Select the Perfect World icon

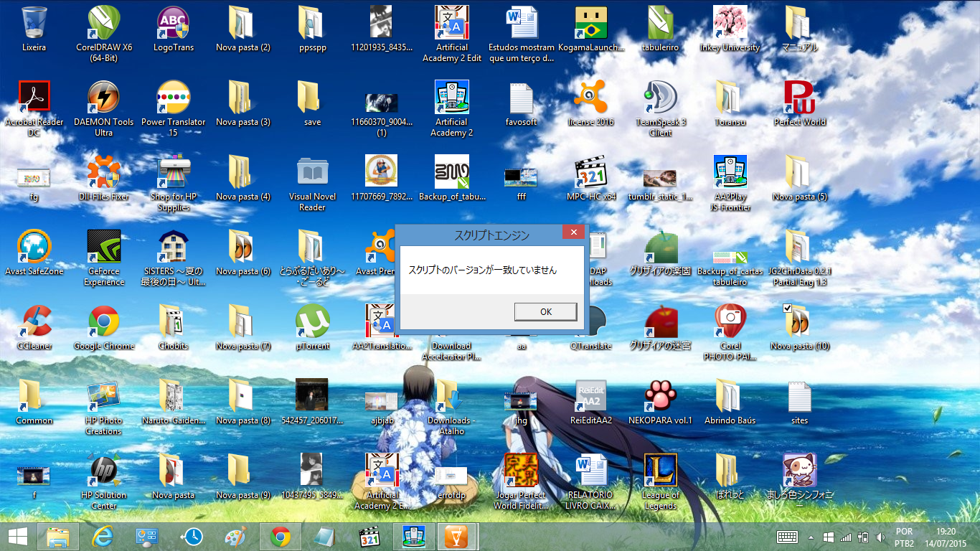pyautogui.click(x=799, y=103)
